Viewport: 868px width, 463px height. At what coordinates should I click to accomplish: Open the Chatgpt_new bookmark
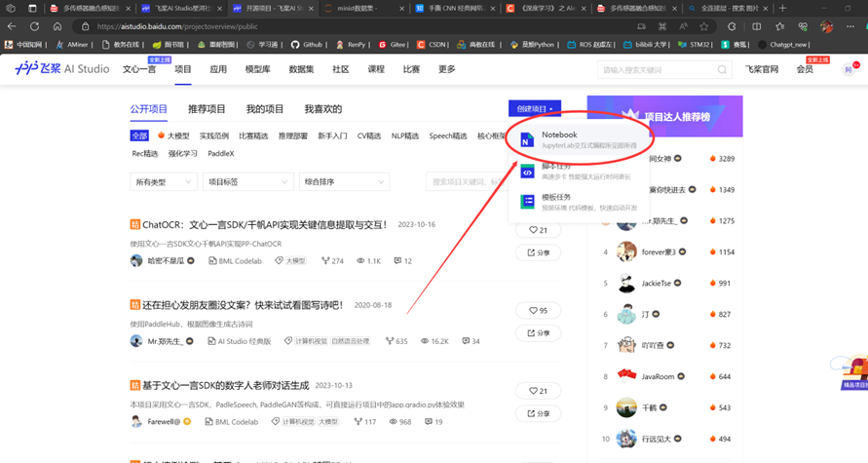(783, 44)
